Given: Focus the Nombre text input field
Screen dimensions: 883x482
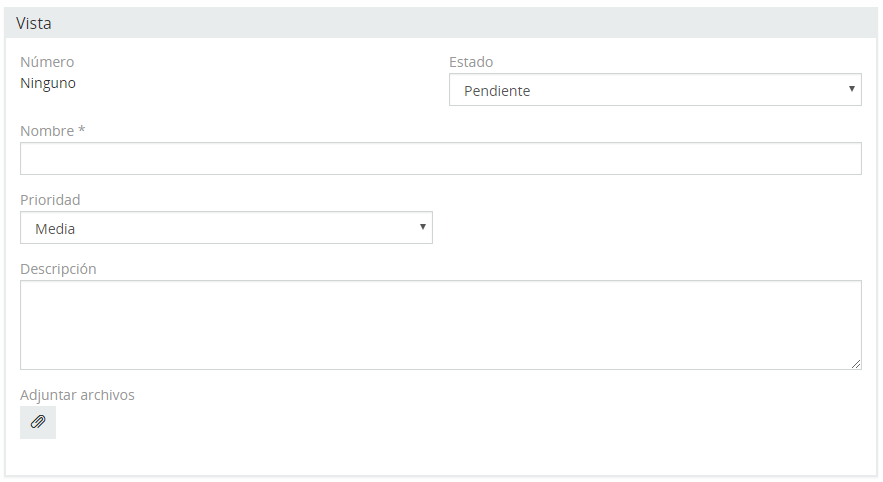Looking at the screenshot, I should tap(440, 158).
